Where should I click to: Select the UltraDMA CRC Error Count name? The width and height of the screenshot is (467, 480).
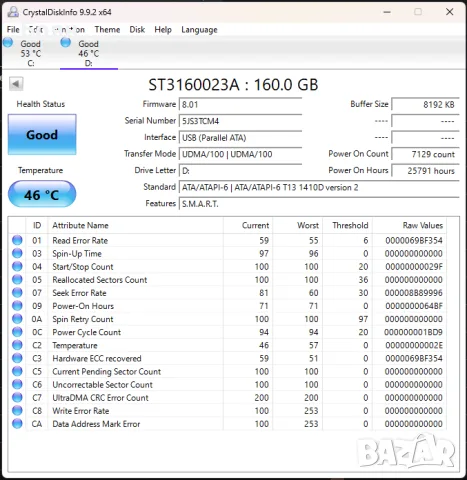pos(100,398)
